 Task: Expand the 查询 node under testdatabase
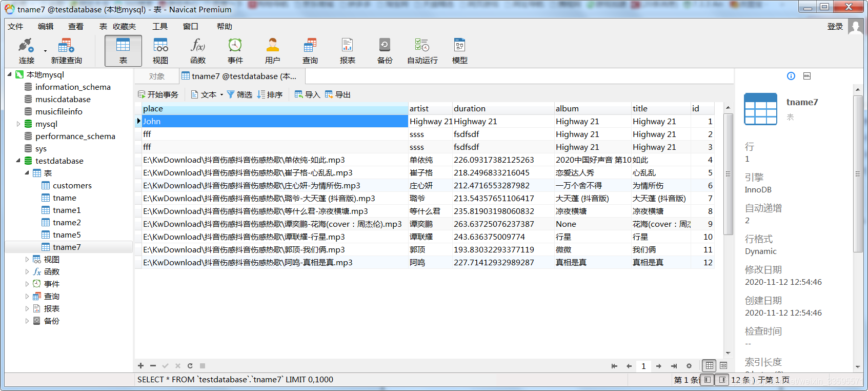coord(27,296)
